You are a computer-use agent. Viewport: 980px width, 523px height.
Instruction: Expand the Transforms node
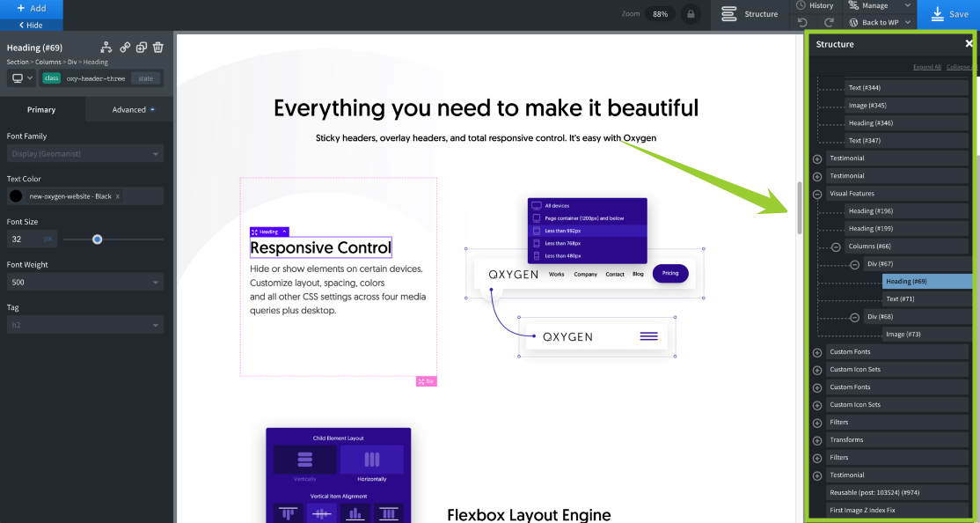(817, 440)
